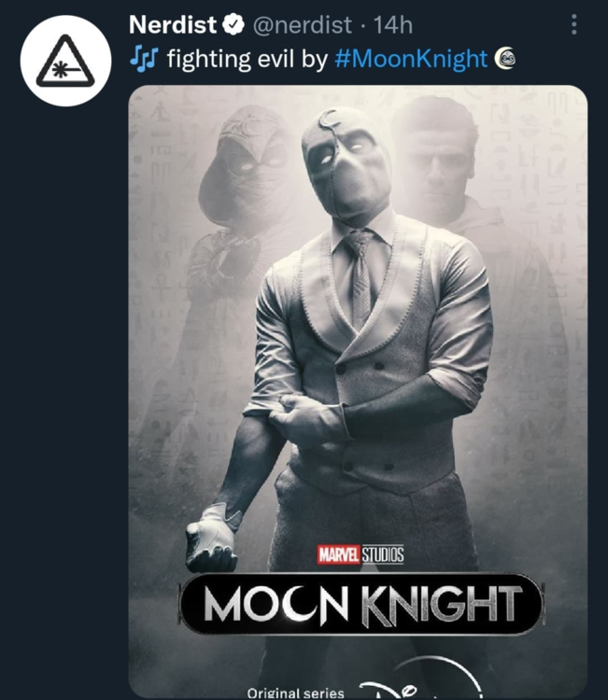Click the MOON KNIGHT title banner
Viewport: 608px width, 700px height.
click(361, 604)
